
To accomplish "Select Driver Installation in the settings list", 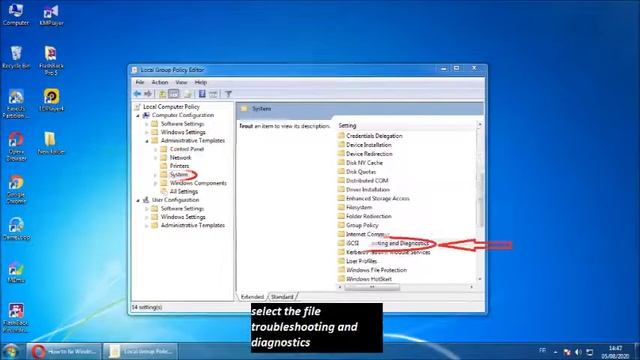I will point(367,189).
